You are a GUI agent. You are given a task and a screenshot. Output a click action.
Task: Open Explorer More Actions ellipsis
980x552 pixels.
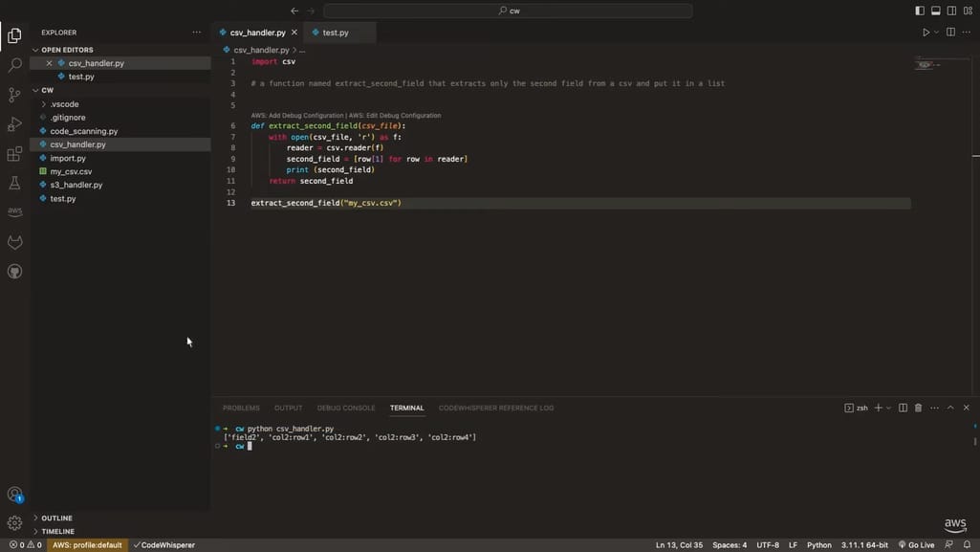197,33
